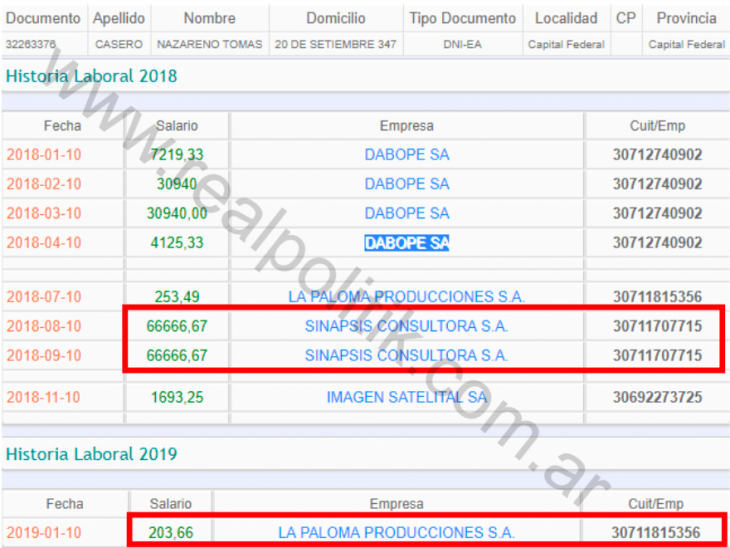Click address 20 DE SETIEMBRE 347

pyautogui.click(x=335, y=45)
